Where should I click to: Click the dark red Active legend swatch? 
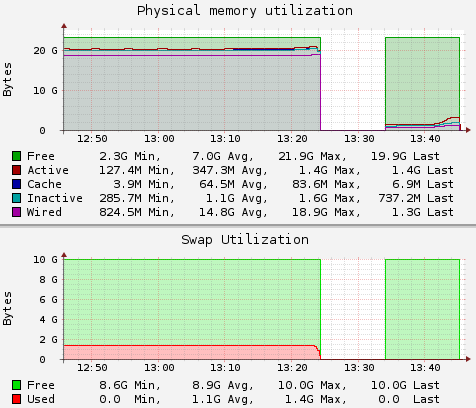(16, 170)
